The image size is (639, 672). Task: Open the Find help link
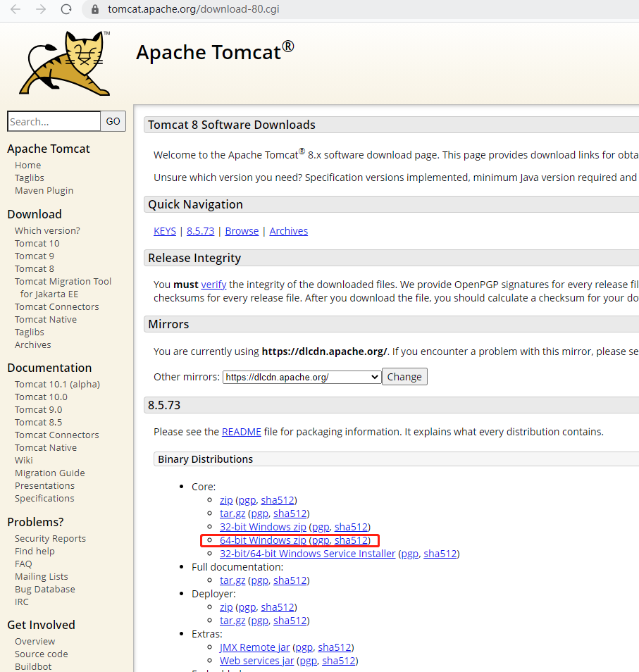(35, 551)
